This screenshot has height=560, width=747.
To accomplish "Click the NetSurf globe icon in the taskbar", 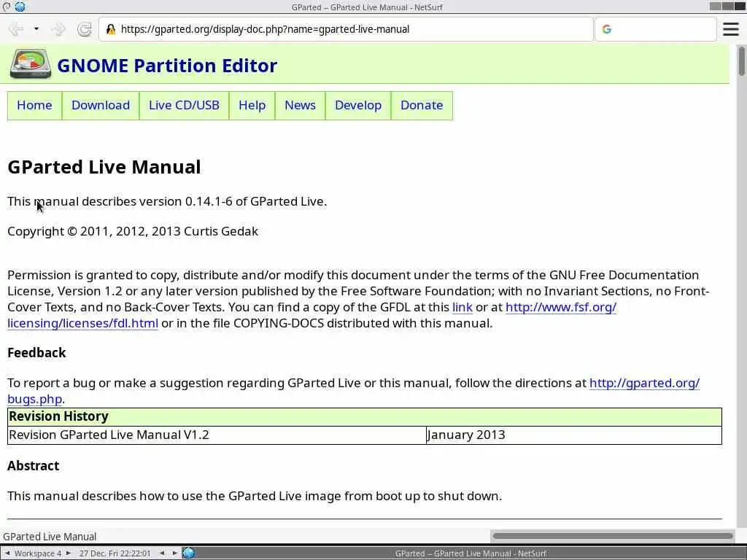I will pos(189,553).
